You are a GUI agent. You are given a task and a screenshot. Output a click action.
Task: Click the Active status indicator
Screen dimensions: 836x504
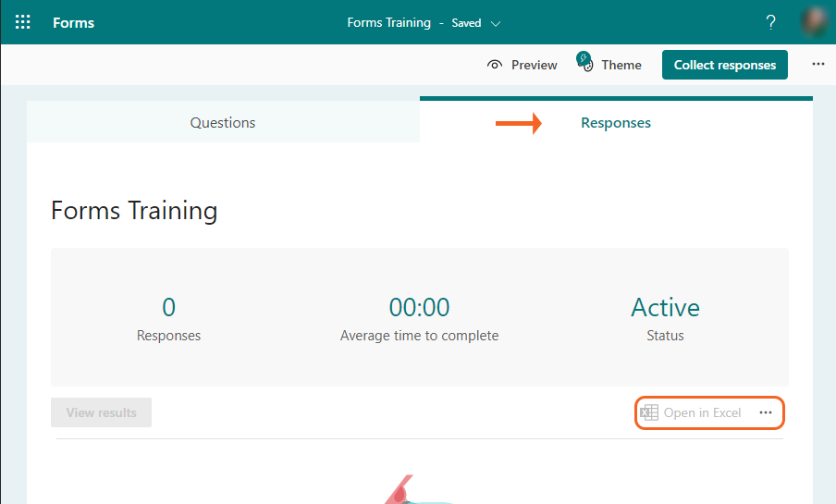coord(665,307)
